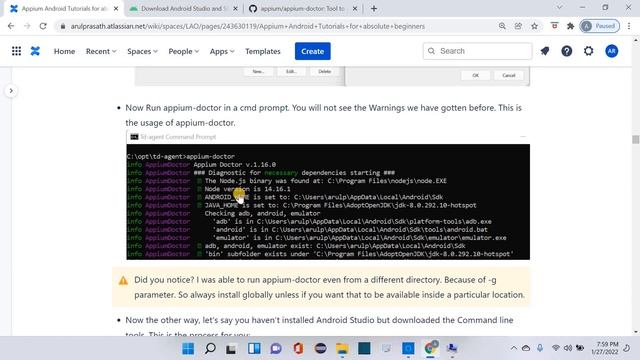640x360 pixels.
Task: Bookmark this page with the star icon
Action: click(534, 26)
